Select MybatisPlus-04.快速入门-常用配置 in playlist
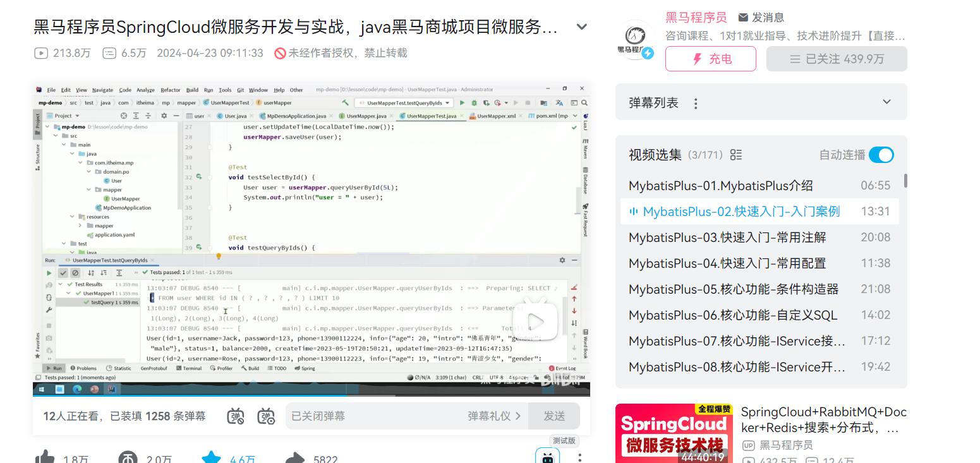This screenshot has height=463, width=980. [x=759, y=263]
